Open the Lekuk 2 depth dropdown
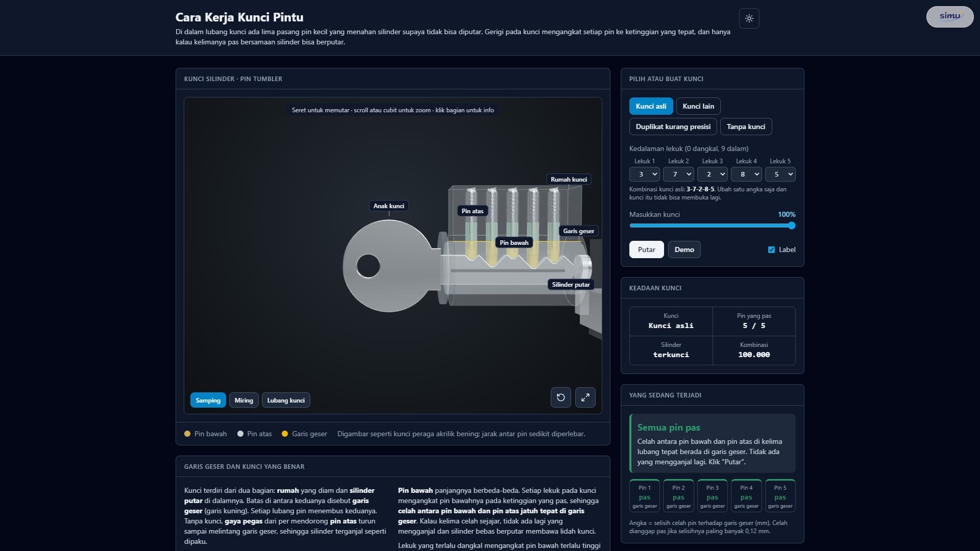Viewport: 980px width, 551px height. click(x=678, y=174)
